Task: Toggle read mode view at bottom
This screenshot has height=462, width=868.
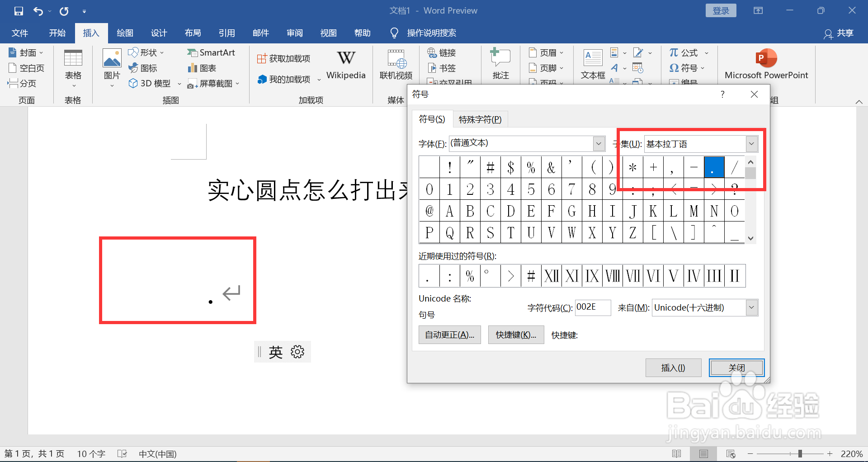Action: coord(677,453)
